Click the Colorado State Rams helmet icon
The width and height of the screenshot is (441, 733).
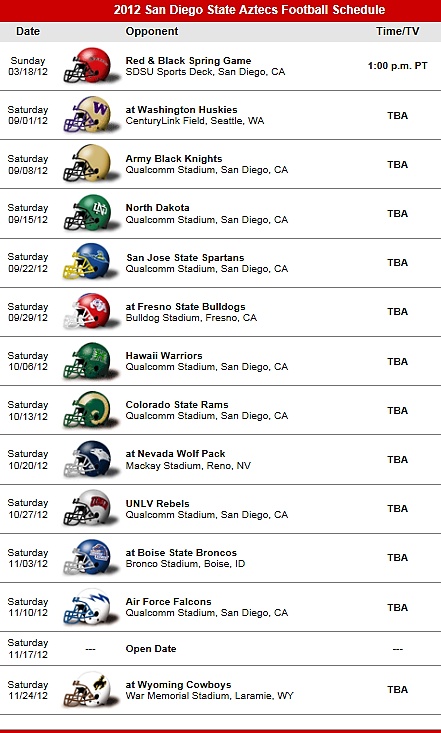click(87, 410)
